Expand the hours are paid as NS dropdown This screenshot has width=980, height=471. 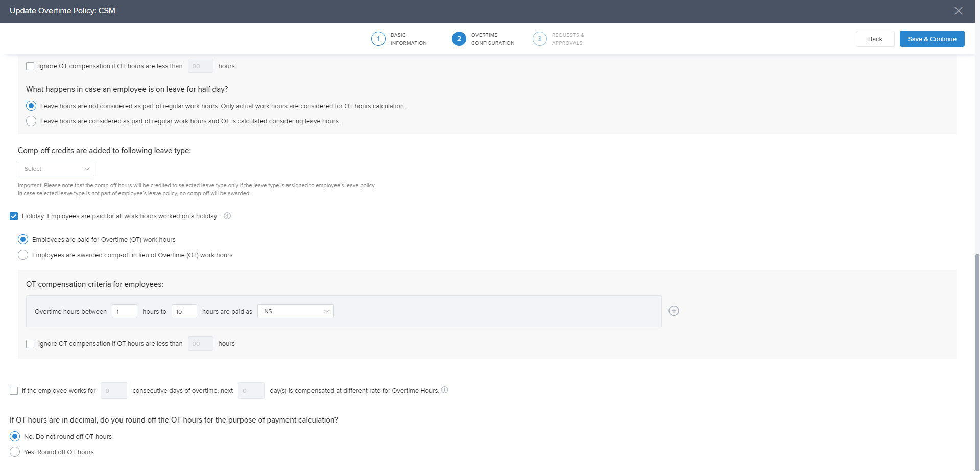[x=296, y=311]
